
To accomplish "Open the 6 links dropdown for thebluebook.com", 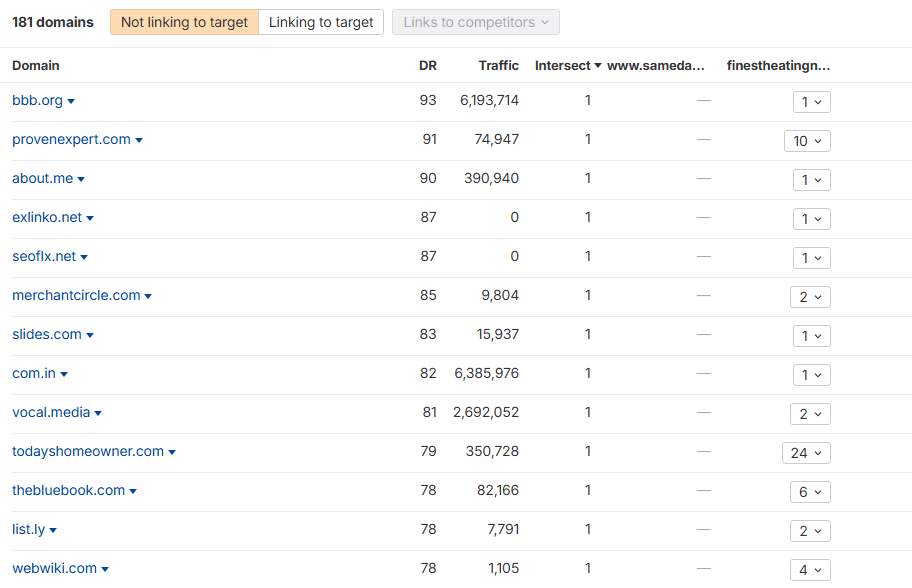I will (810, 492).
